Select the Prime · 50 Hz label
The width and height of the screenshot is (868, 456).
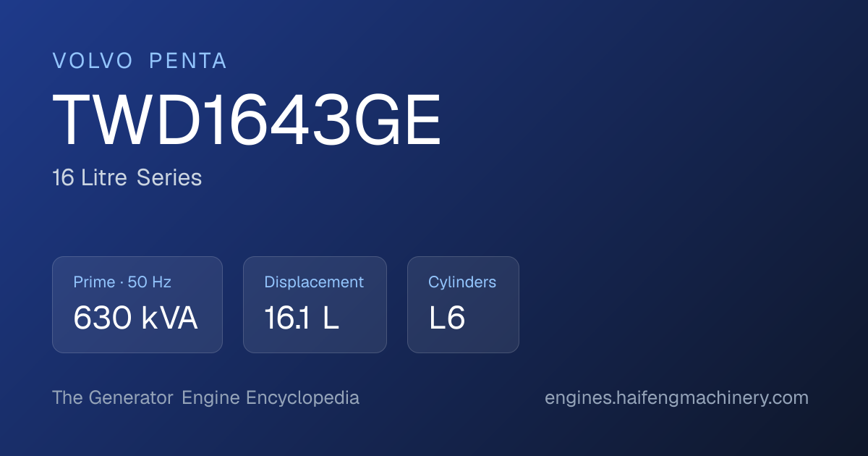(x=122, y=282)
